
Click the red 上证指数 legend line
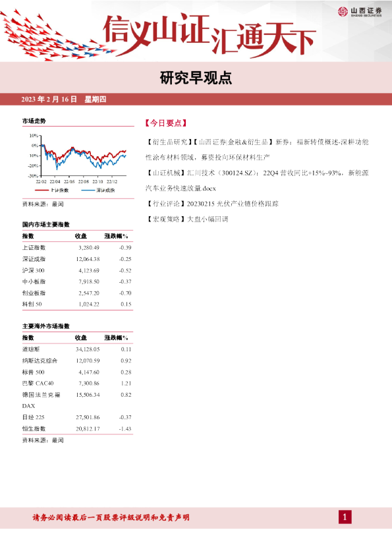click(42, 190)
